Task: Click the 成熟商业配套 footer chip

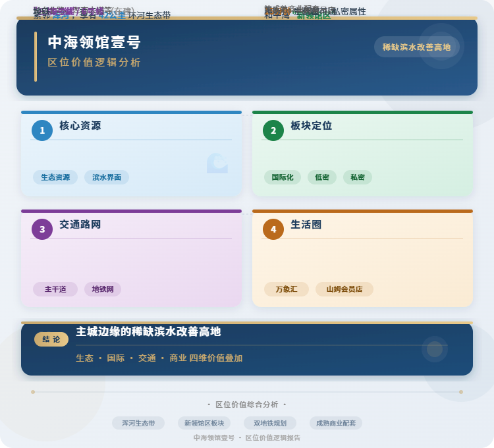Action: pyautogui.click(x=336, y=423)
